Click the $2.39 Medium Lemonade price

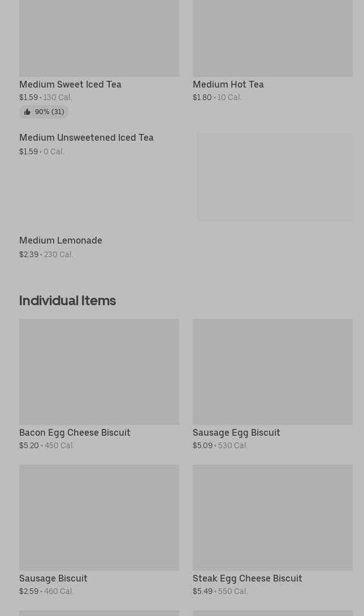click(29, 254)
